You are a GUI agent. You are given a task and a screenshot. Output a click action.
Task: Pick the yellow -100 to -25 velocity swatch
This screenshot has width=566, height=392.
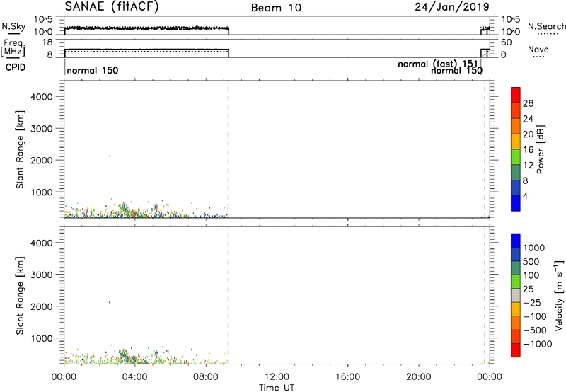point(516,309)
